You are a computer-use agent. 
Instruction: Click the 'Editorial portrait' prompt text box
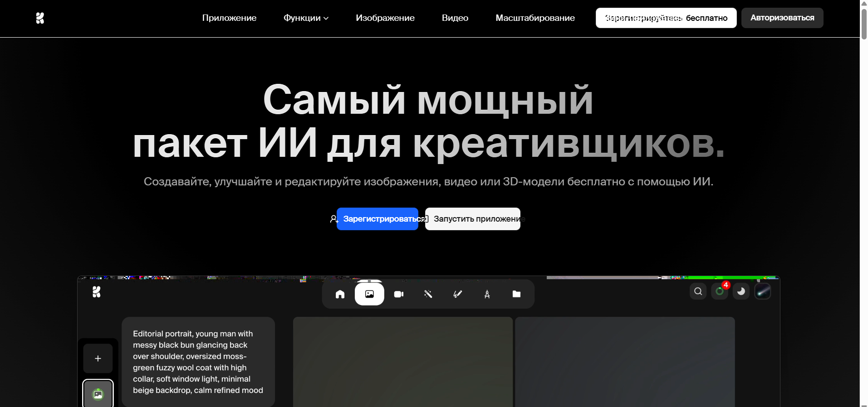coord(198,362)
